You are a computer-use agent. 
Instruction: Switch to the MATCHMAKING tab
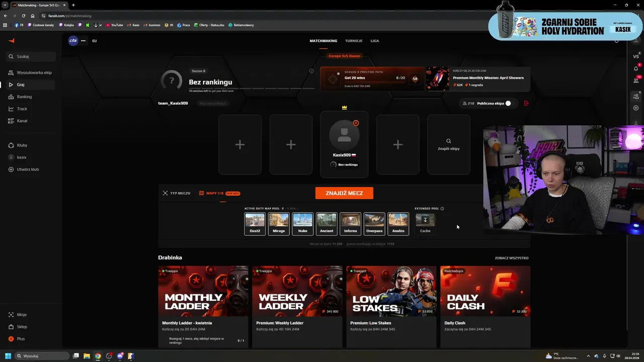point(324,41)
